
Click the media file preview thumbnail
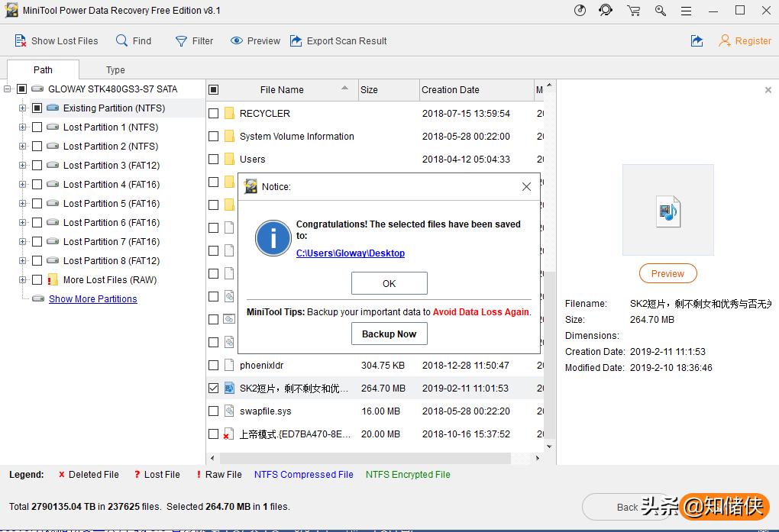pyautogui.click(x=667, y=210)
